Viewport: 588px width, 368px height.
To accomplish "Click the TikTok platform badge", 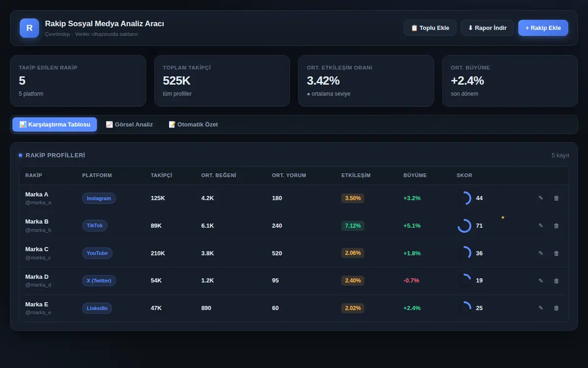I will tap(95, 226).
